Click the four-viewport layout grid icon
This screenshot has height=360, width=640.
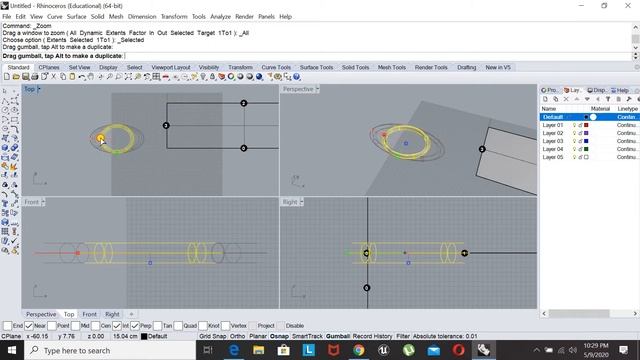click(x=156, y=76)
